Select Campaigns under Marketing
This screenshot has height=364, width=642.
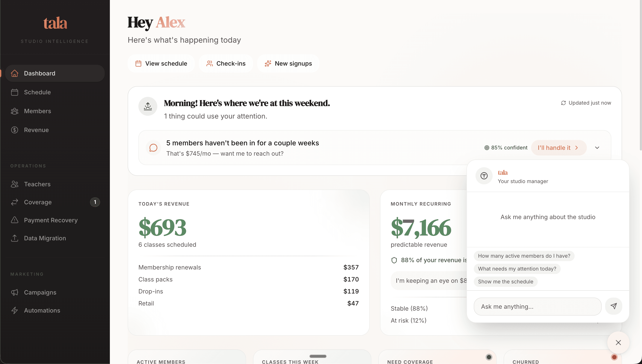click(40, 292)
